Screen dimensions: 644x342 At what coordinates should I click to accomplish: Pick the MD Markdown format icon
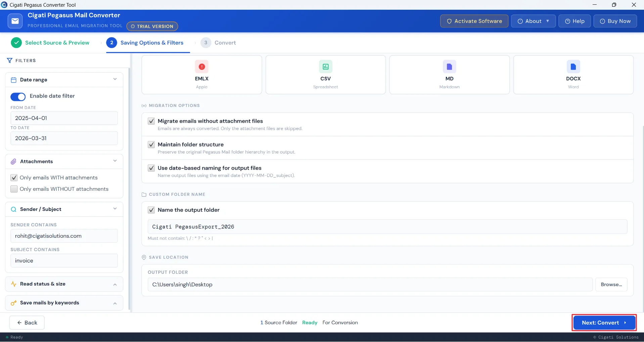click(449, 67)
